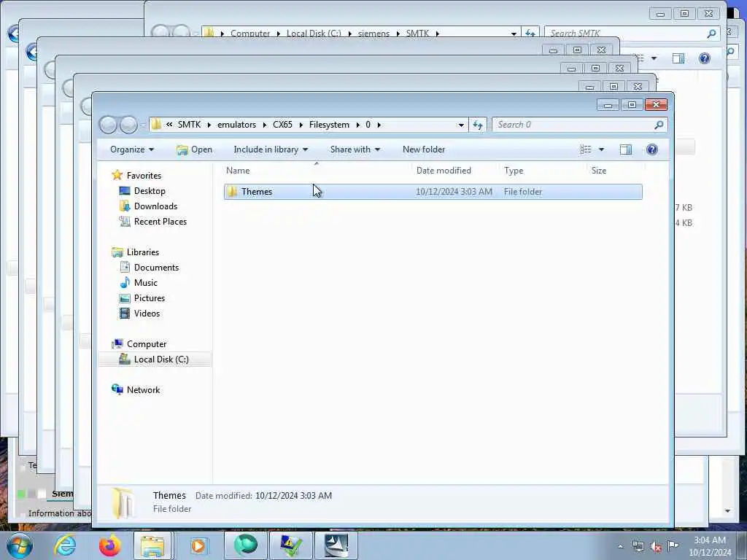Click the double chevron in breadcrumb

coord(169,125)
